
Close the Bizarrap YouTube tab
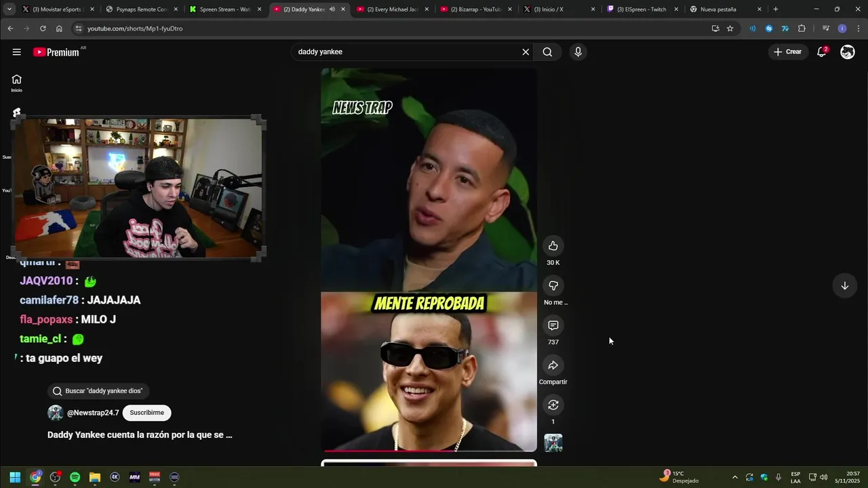coord(510,9)
